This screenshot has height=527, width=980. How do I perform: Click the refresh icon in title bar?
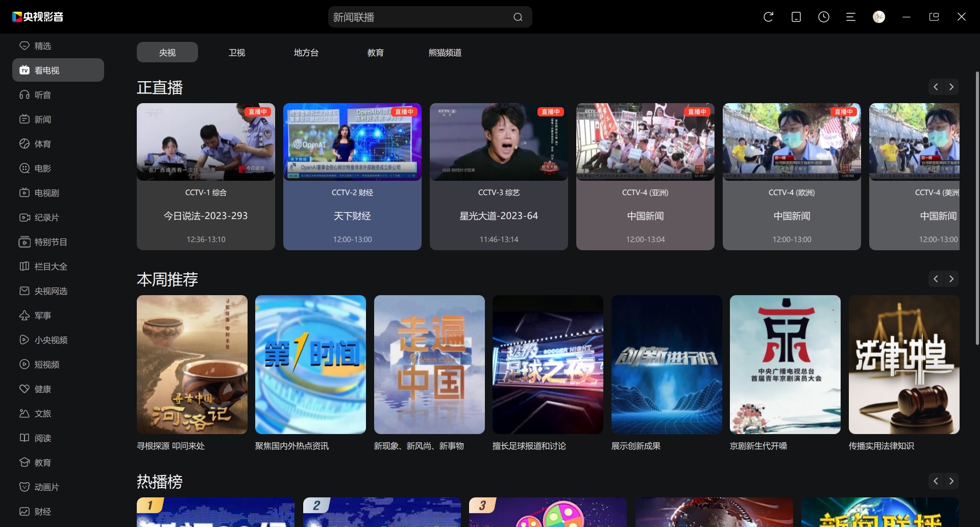(768, 17)
